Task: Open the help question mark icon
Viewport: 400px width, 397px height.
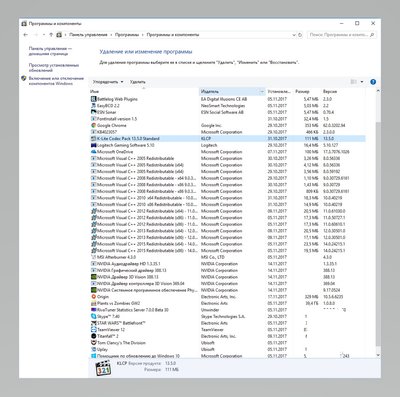Action: pyautogui.click(x=373, y=82)
